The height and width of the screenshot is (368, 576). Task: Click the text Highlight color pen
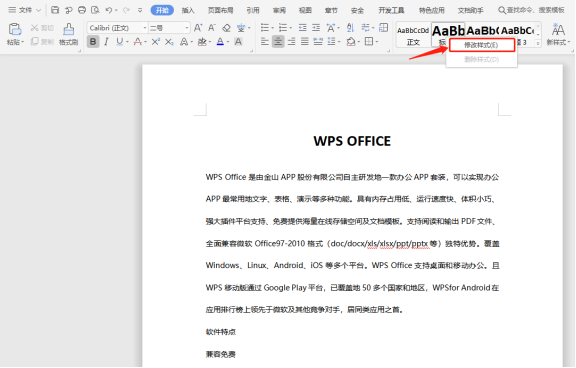202,42
